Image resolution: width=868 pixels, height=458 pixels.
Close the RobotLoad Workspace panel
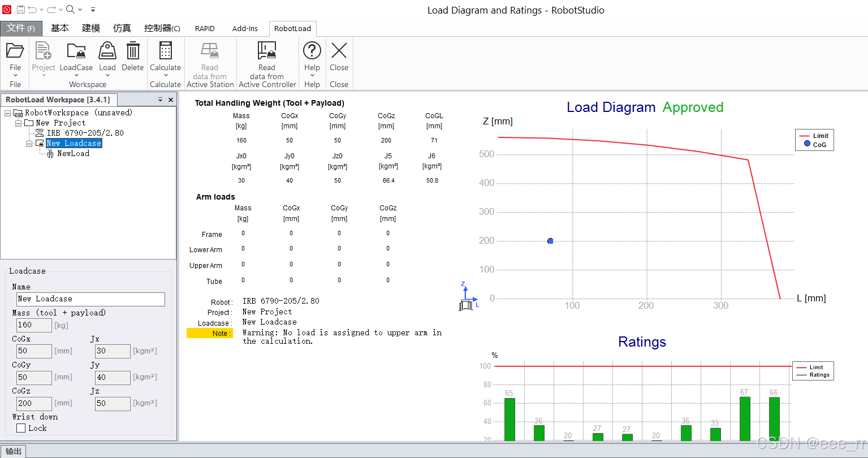point(171,100)
